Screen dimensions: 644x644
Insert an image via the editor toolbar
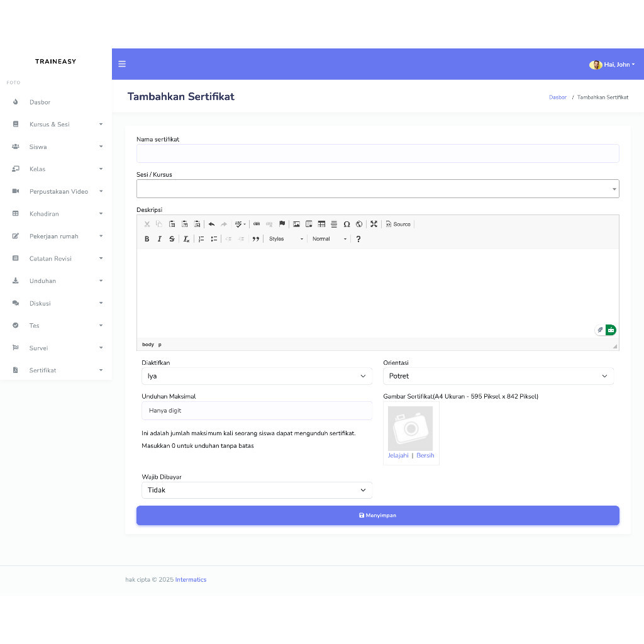pyautogui.click(x=296, y=224)
